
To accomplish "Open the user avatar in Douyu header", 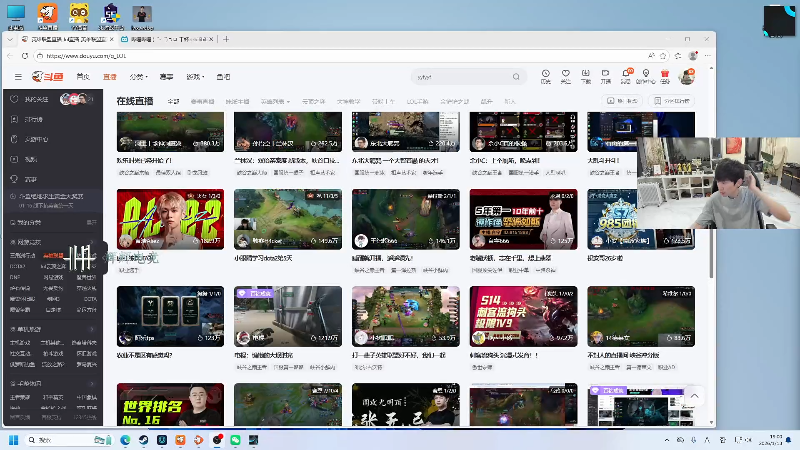I will coord(686,77).
